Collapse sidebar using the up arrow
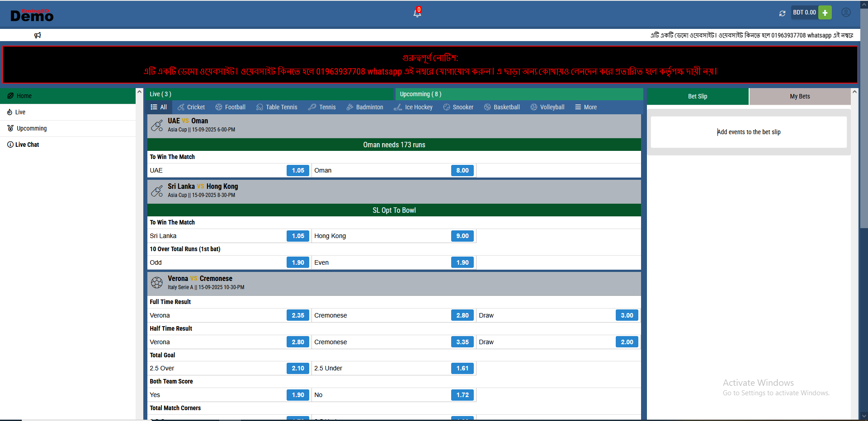This screenshot has height=421, width=868. click(139, 92)
